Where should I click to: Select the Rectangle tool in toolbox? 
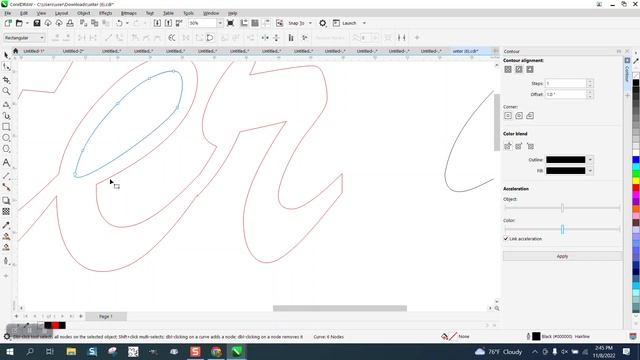click(x=6, y=127)
